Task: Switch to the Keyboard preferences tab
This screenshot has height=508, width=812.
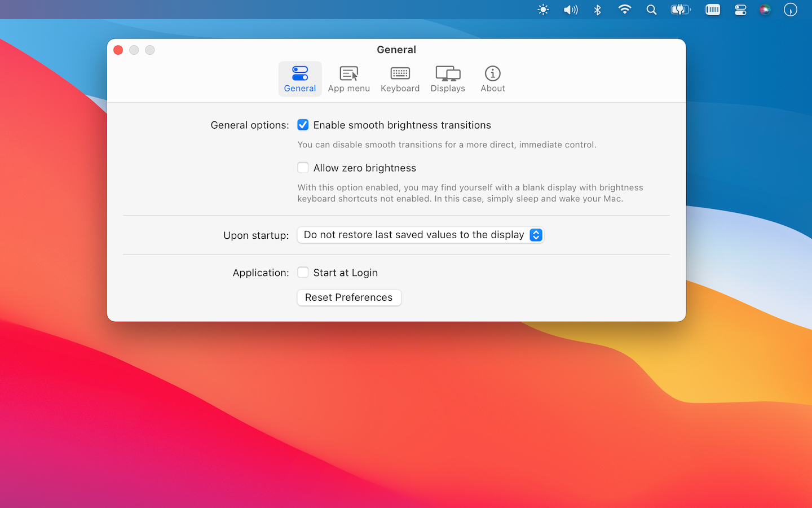Action: coord(400,79)
